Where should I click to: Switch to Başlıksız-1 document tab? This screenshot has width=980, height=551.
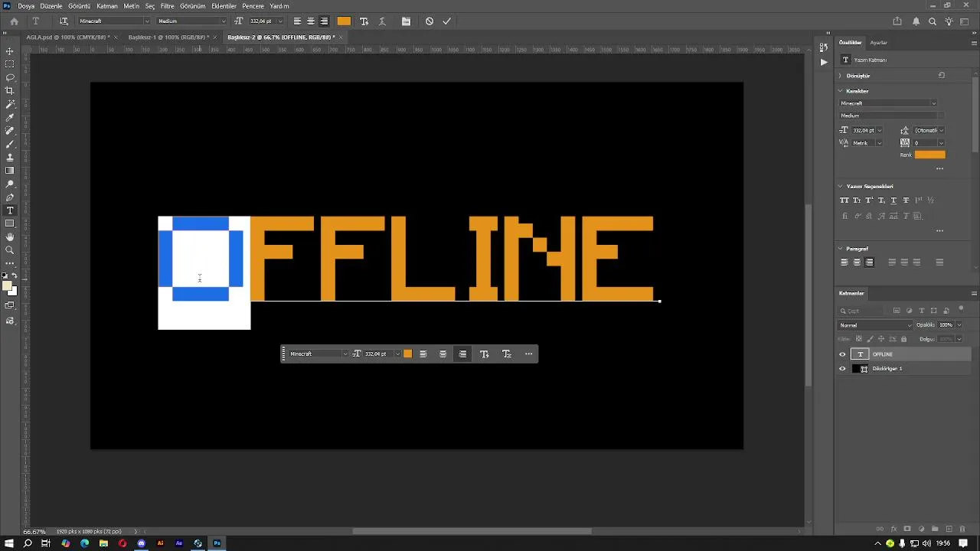pos(168,37)
